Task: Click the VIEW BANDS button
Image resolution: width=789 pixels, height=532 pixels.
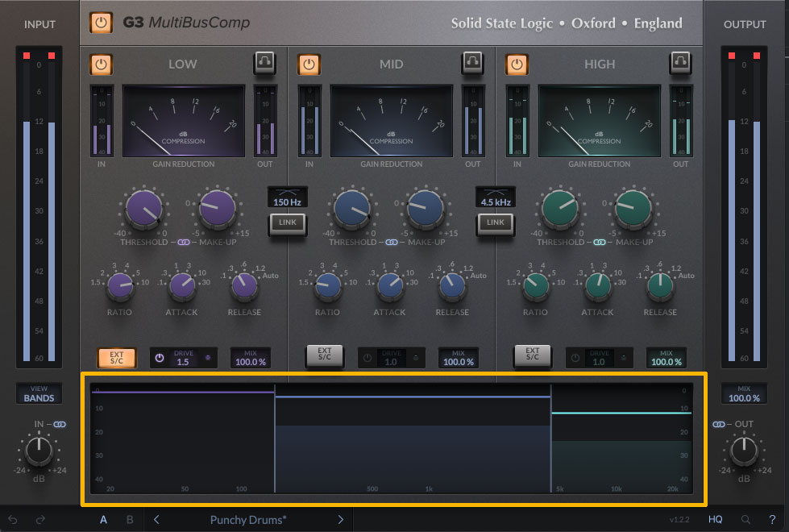Action: point(39,393)
